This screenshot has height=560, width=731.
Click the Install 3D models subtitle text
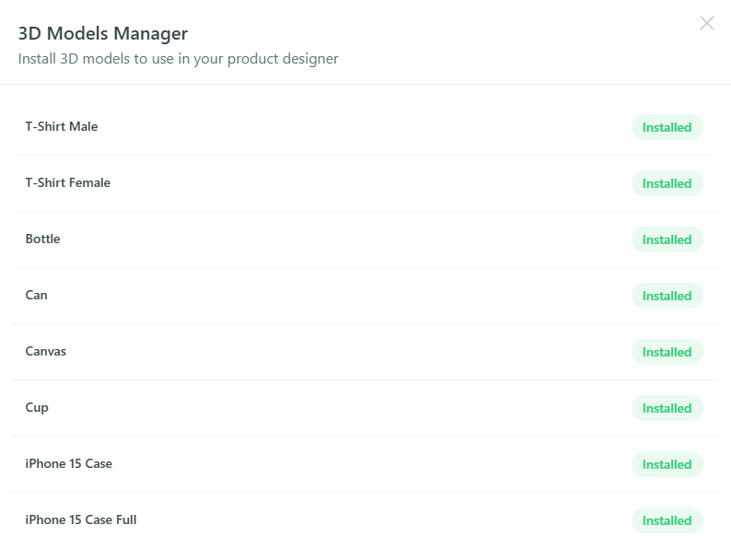pos(178,59)
